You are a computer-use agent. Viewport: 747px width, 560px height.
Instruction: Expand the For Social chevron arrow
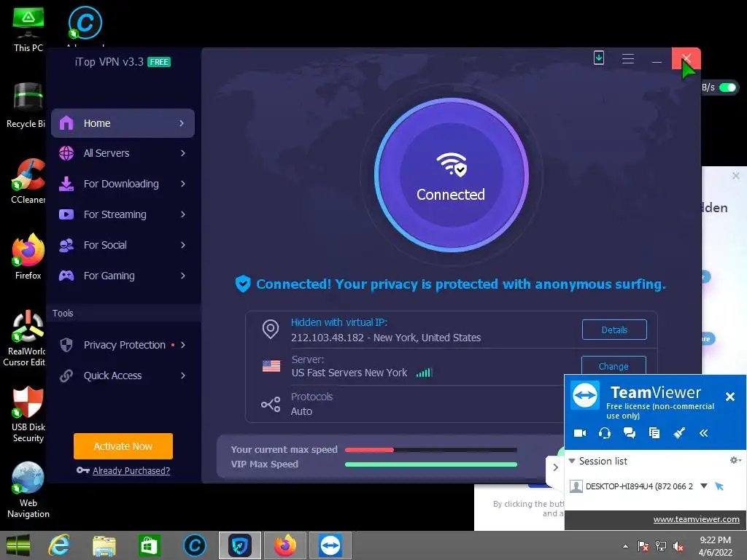click(183, 245)
